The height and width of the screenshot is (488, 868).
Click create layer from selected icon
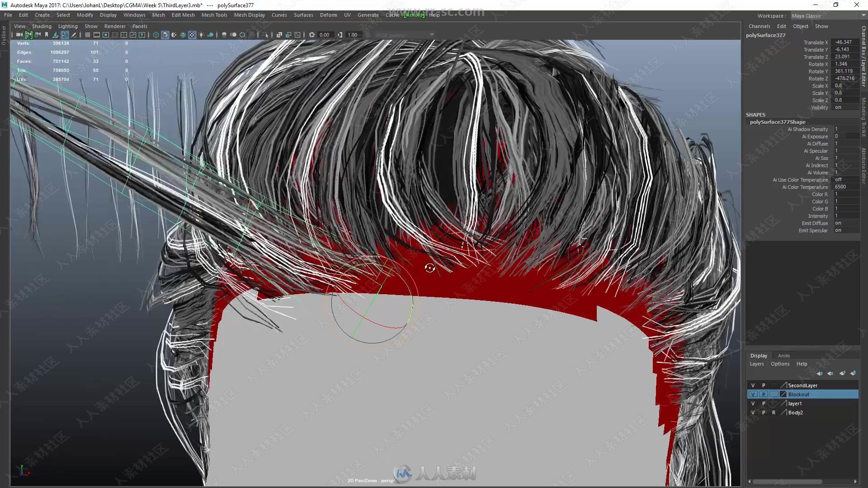coord(853,373)
